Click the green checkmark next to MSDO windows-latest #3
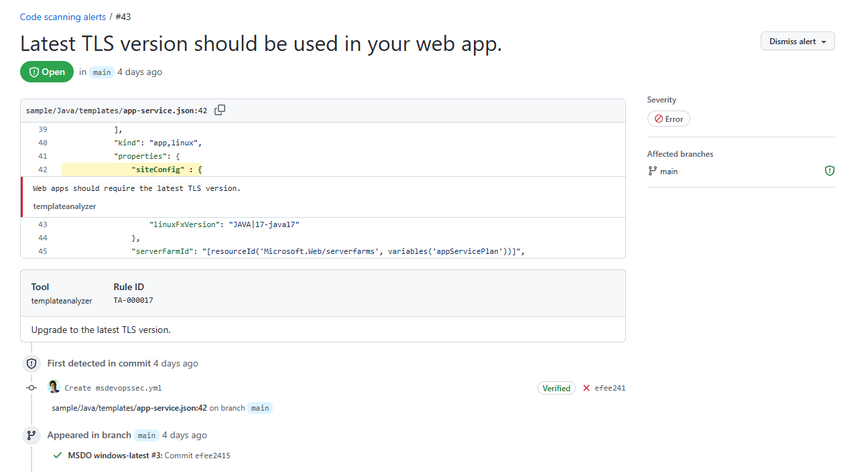The width and height of the screenshot is (868, 475). click(57, 455)
